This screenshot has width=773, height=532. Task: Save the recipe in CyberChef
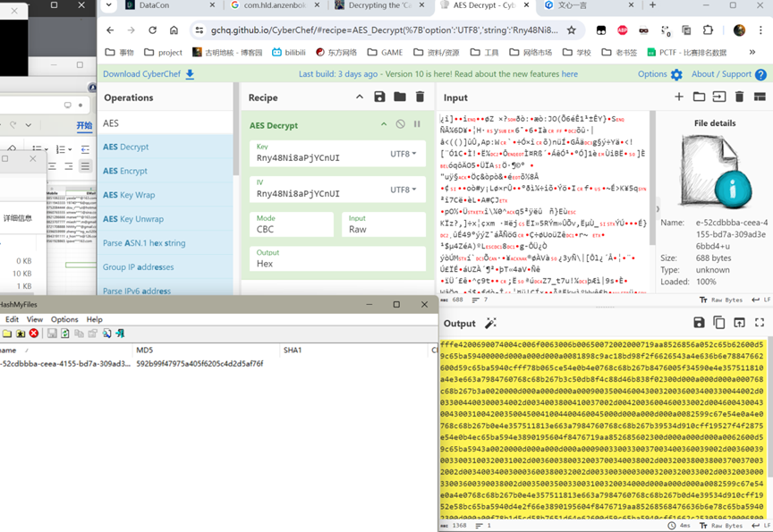[379, 97]
